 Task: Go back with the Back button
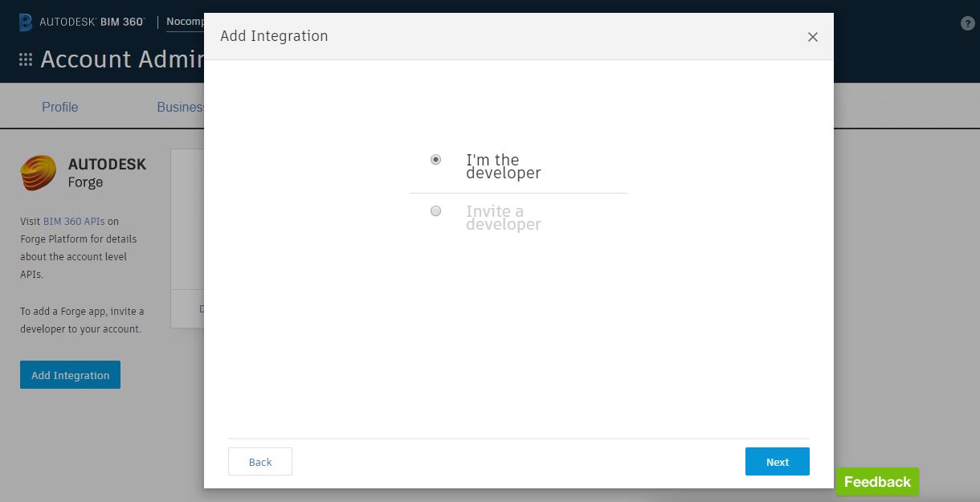pyautogui.click(x=260, y=462)
